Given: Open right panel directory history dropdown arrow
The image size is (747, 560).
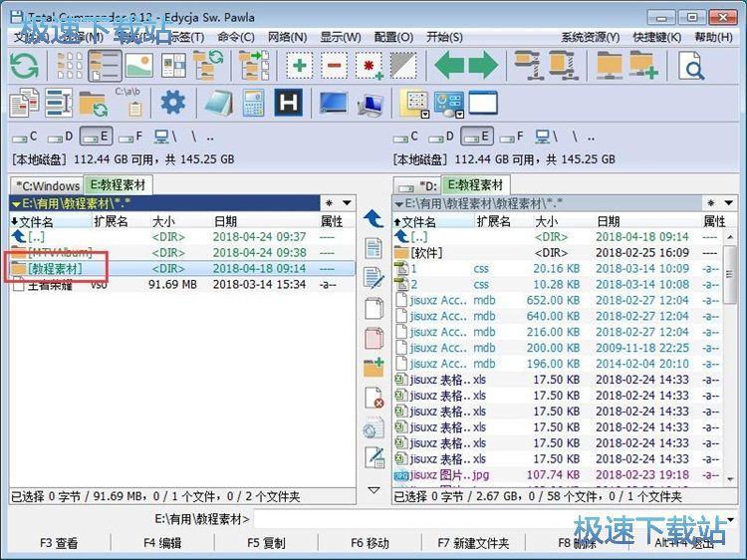Looking at the screenshot, I should click(729, 203).
